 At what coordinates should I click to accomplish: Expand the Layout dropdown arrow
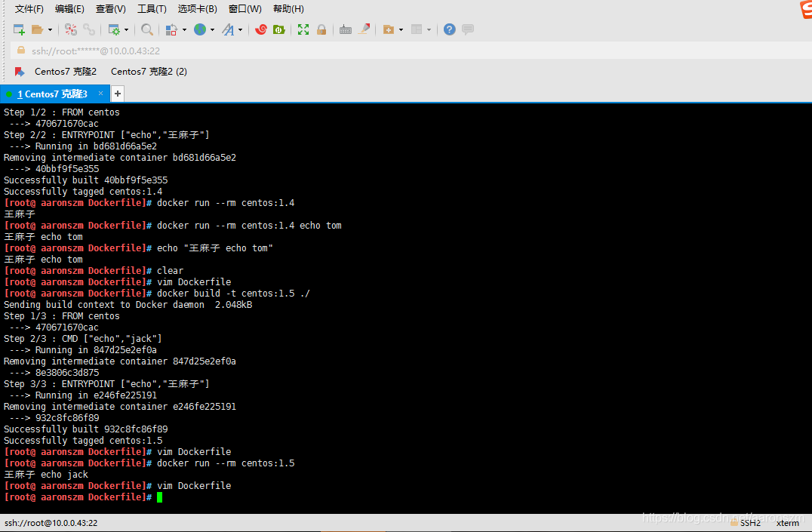(x=429, y=30)
